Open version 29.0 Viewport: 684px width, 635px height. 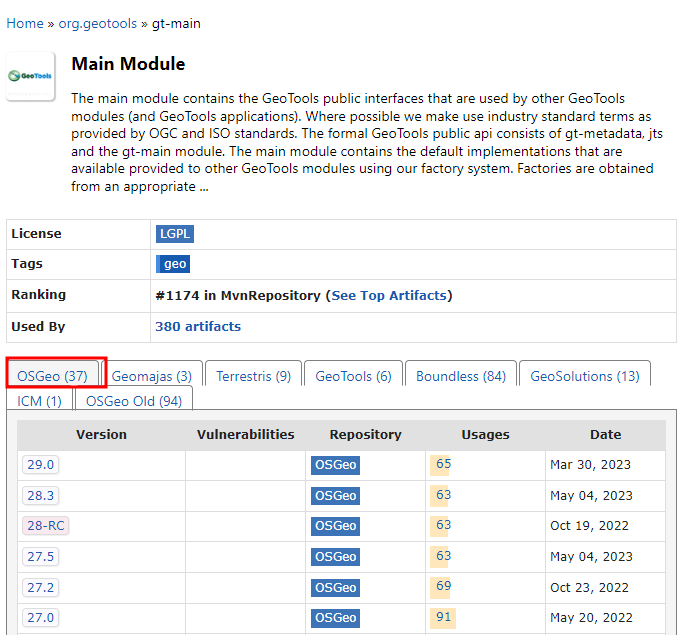(x=41, y=464)
